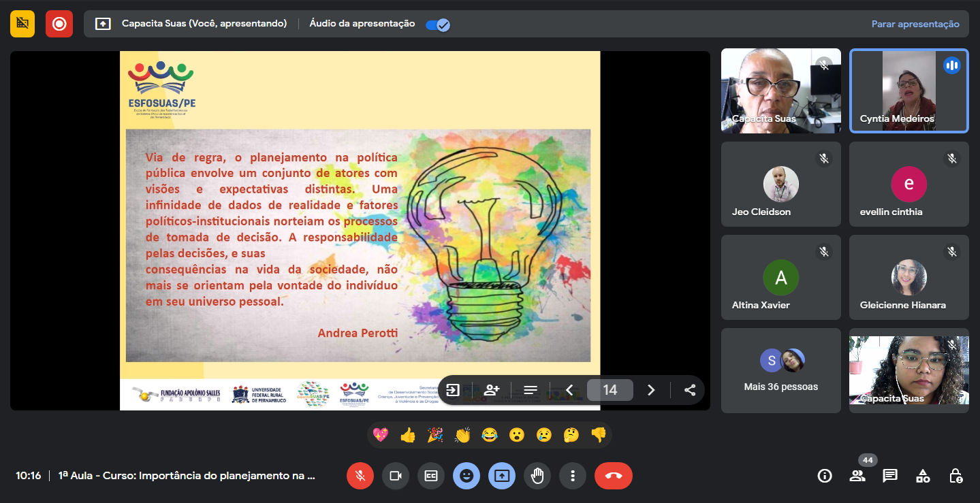This screenshot has width=980, height=503.
Task: Click the red recording indicator icon
Action: pos(59,24)
